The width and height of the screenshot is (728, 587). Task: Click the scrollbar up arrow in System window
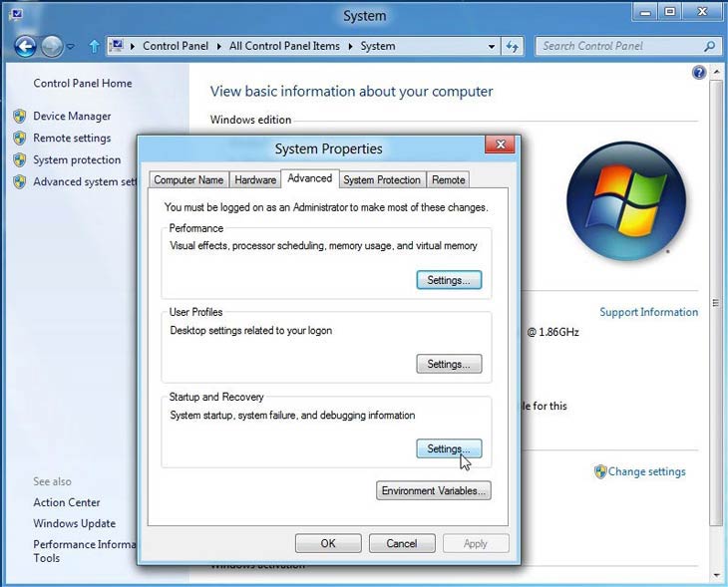pyautogui.click(x=715, y=72)
